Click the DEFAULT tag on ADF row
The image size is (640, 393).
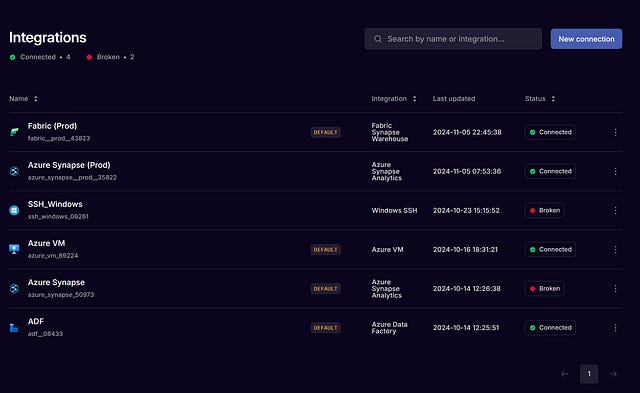(x=325, y=328)
